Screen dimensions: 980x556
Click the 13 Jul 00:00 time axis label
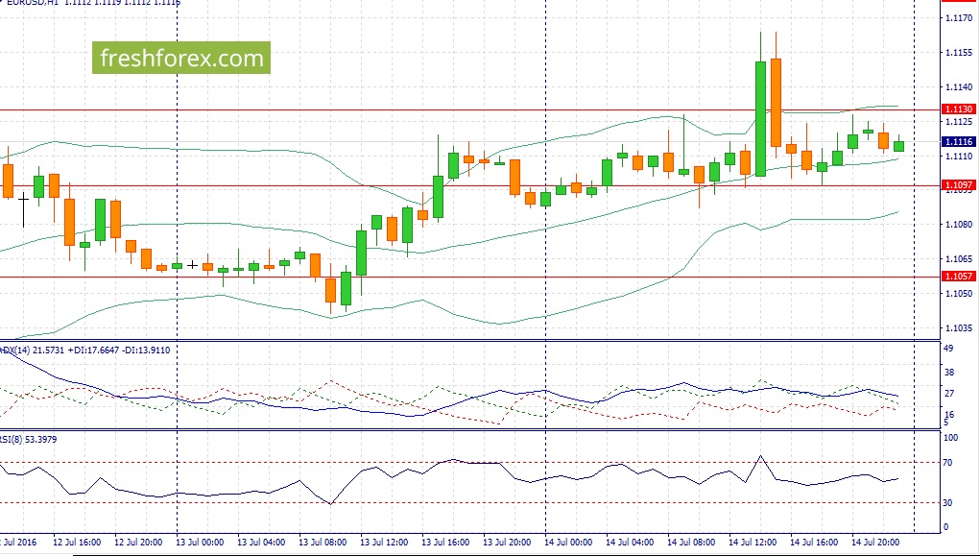pyautogui.click(x=200, y=543)
